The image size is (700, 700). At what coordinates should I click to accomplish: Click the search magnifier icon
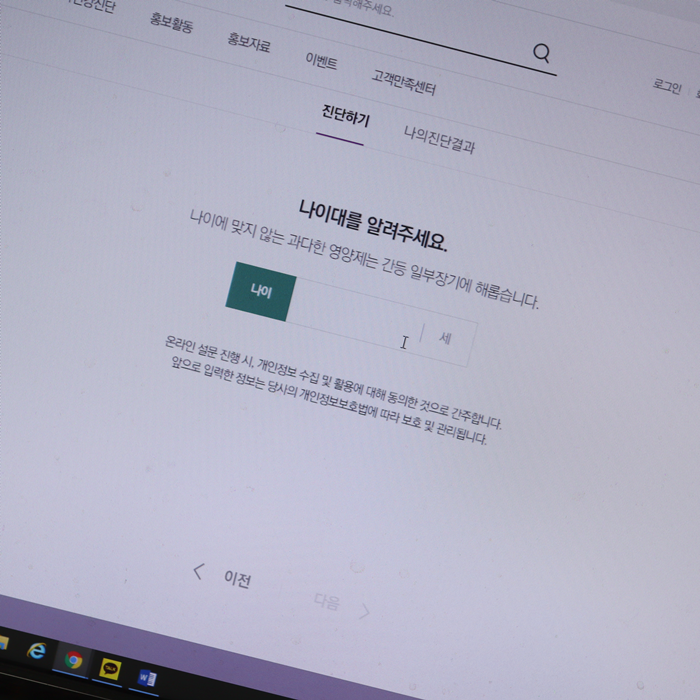[x=542, y=53]
